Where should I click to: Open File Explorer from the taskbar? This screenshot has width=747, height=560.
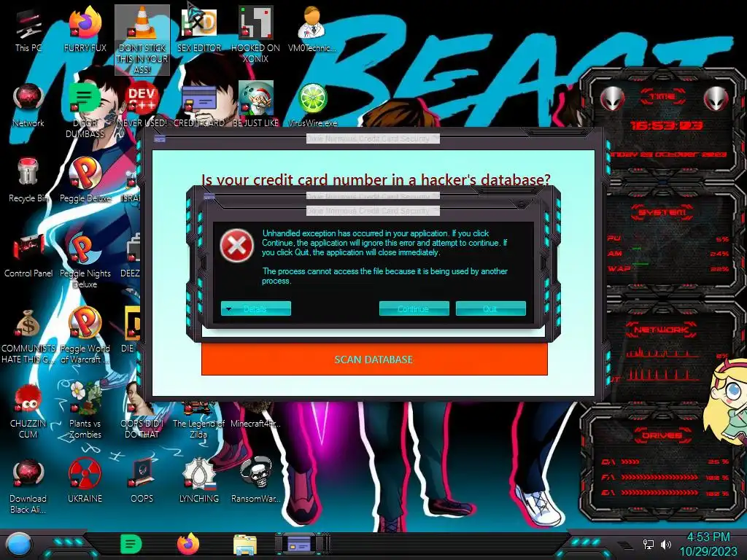[x=245, y=545]
